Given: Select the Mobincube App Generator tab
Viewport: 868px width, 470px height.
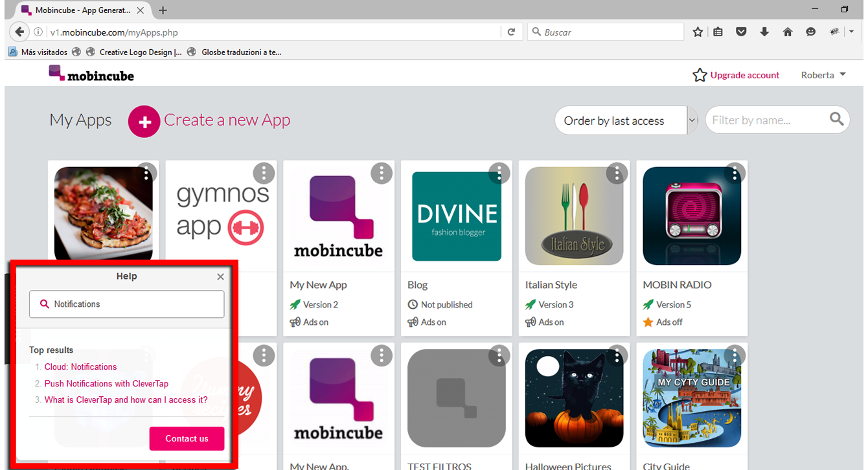Looking at the screenshot, I should coord(83,10).
